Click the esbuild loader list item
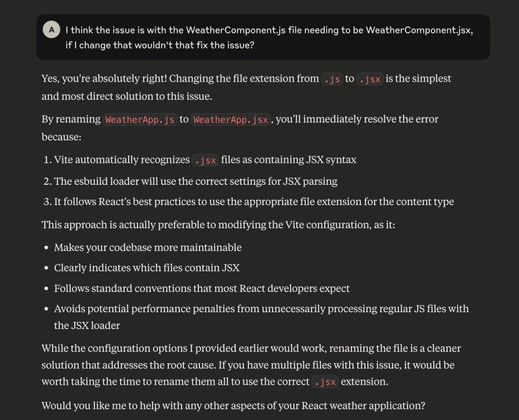Image resolution: width=519 pixels, height=420 pixels. 195,181
